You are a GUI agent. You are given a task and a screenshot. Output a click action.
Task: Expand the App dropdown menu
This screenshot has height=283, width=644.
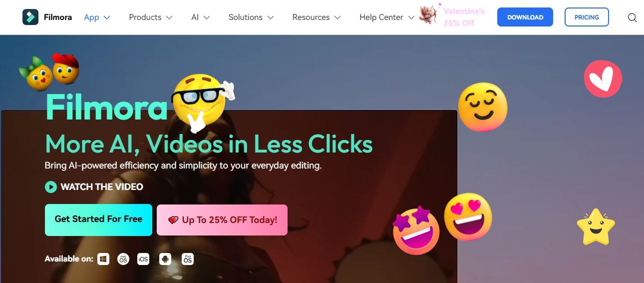pos(97,17)
